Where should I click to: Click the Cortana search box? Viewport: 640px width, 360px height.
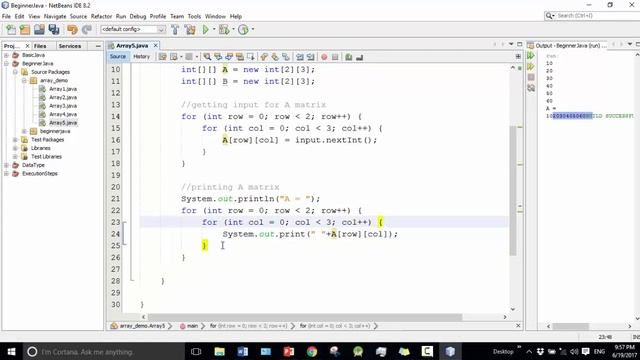pyautogui.click(x=103, y=351)
